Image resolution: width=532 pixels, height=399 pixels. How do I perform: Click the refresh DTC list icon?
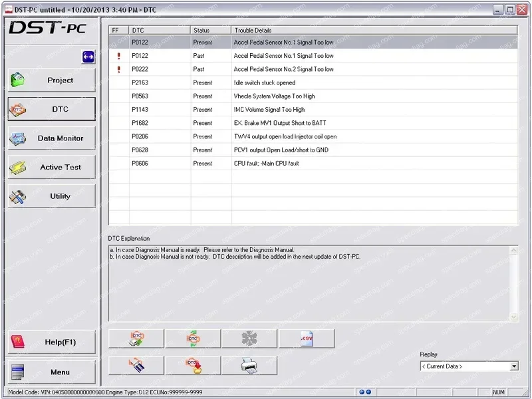(193, 338)
